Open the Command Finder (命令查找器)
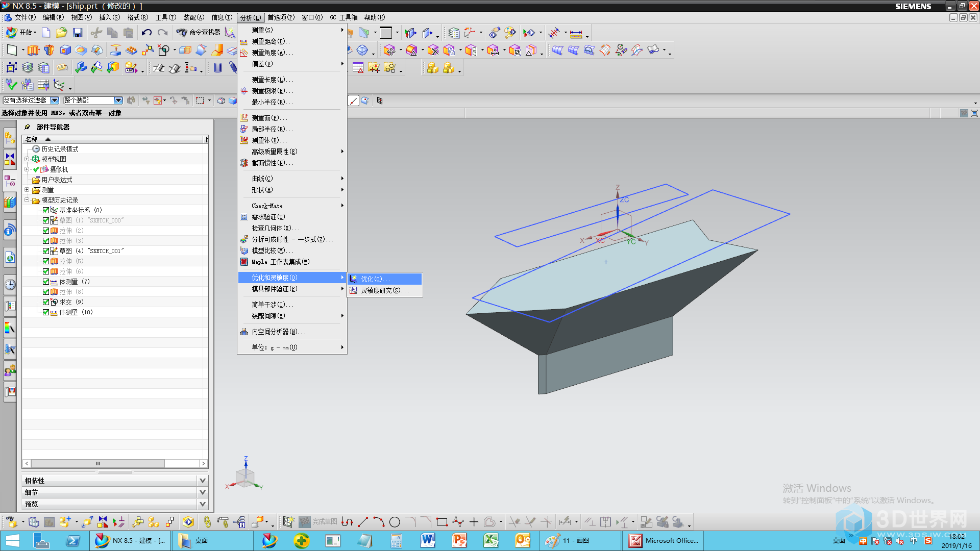Image resolution: width=980 pixels, height=551 pixels. pyautogui.click(x=198, y=33)
